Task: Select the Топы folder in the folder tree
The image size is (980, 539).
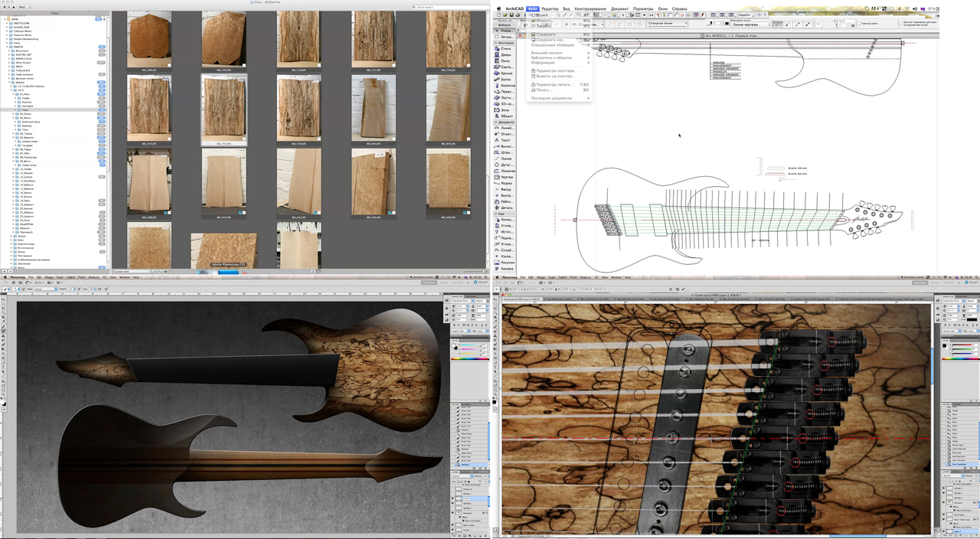Action: click(x=25, y=109)
